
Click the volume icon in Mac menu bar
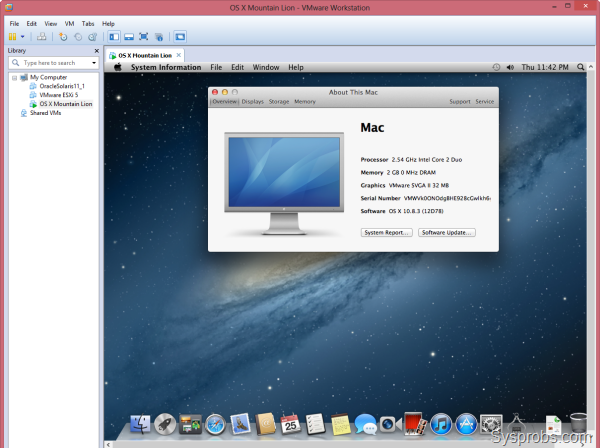tap(510, 67)
